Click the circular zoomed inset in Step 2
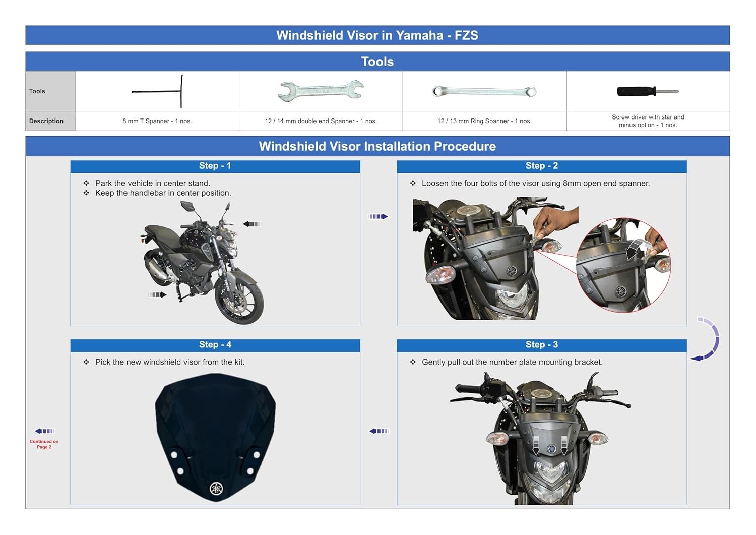756x535 pixels. click(x=623, y=265)
